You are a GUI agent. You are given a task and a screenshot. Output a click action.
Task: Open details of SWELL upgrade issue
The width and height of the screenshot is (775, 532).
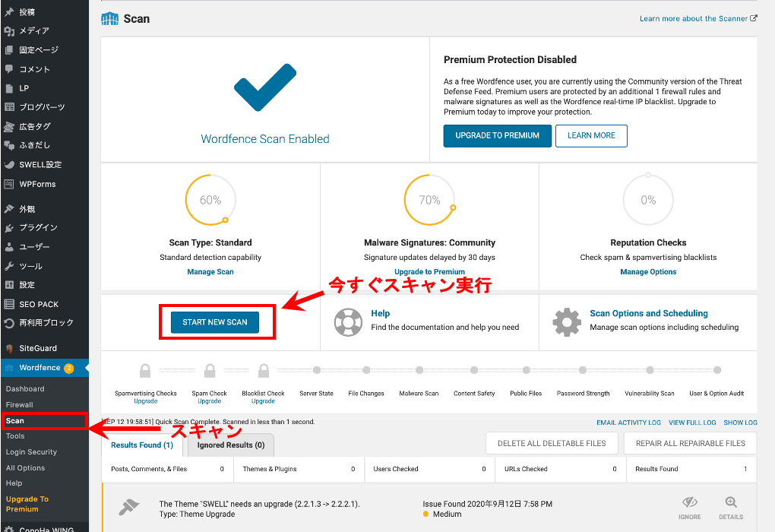pyautogui.click(x=731, y=508)
